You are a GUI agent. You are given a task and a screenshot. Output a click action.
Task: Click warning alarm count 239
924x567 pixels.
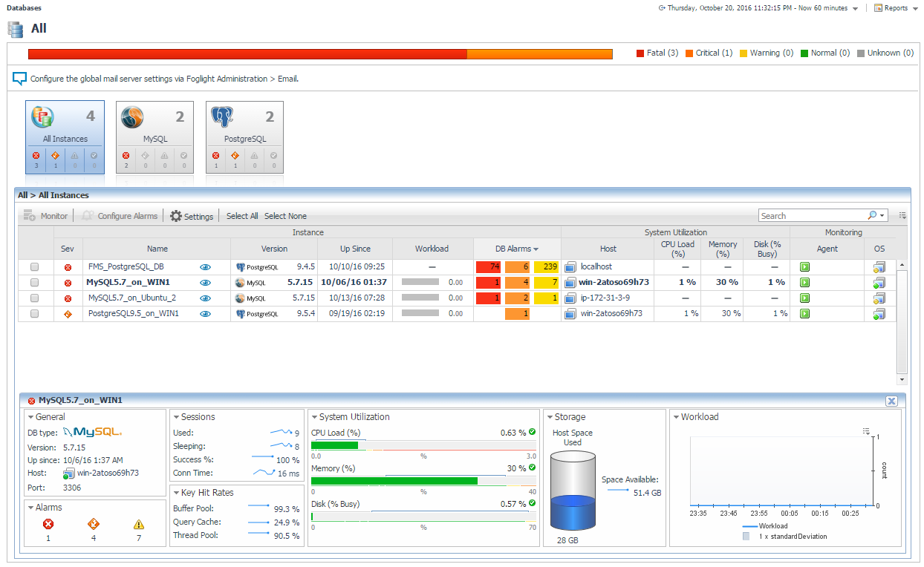click(546, 266)
